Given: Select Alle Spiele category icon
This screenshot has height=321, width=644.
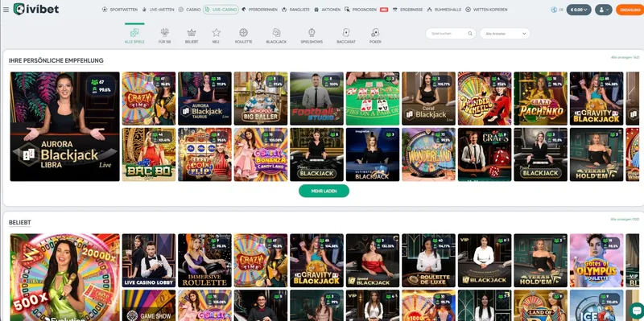Looking at the screenshot, I should tap(134, 35).
